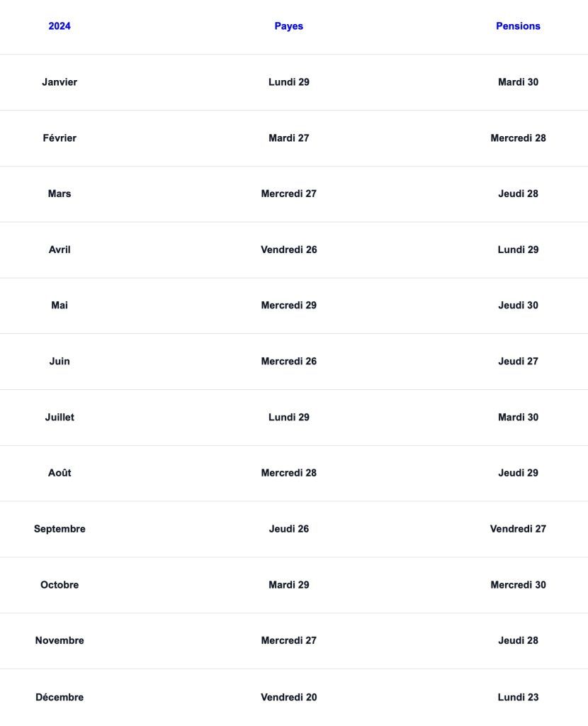Click the Juin month label
This screenshot has width=588, height=726.
(x=60, y=362)
